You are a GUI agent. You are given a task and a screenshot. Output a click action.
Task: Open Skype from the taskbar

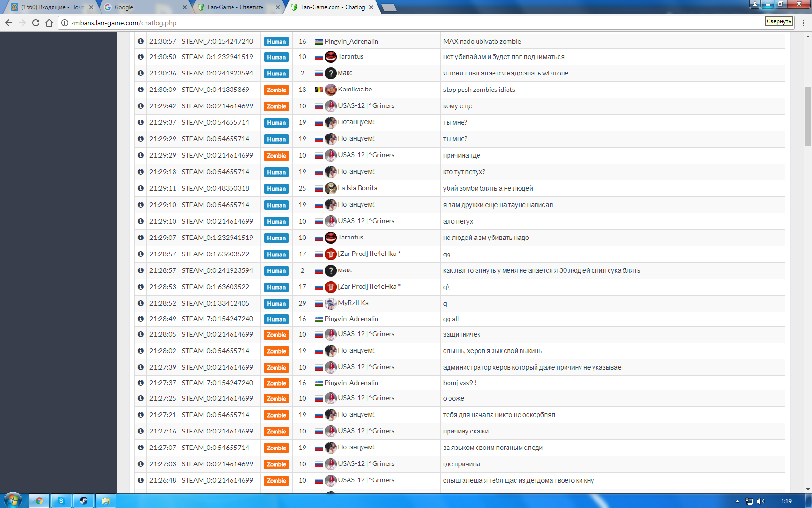pyautogui.click(x=61, y=501)
